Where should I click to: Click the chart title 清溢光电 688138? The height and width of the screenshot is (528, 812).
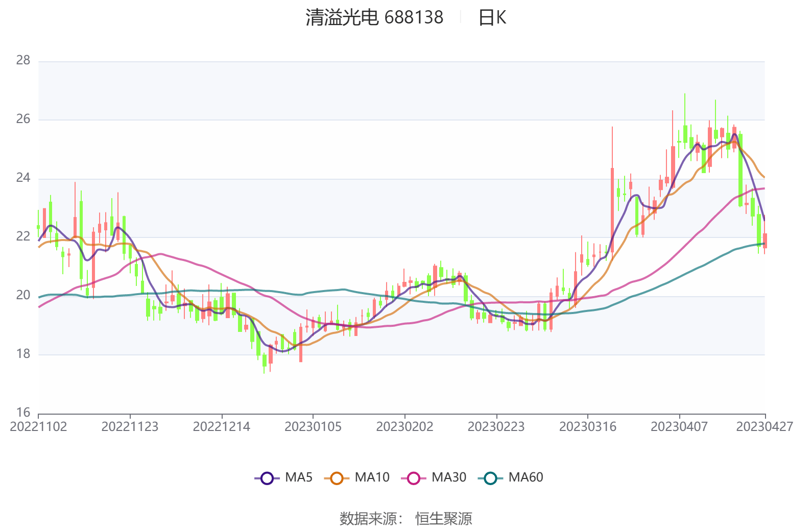point(374,17)
